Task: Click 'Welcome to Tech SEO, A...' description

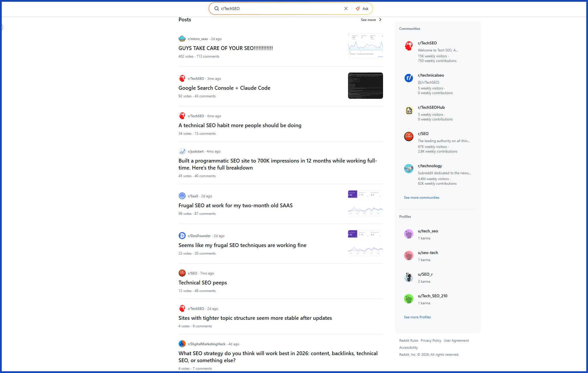Action: click(x=438, y=50)
